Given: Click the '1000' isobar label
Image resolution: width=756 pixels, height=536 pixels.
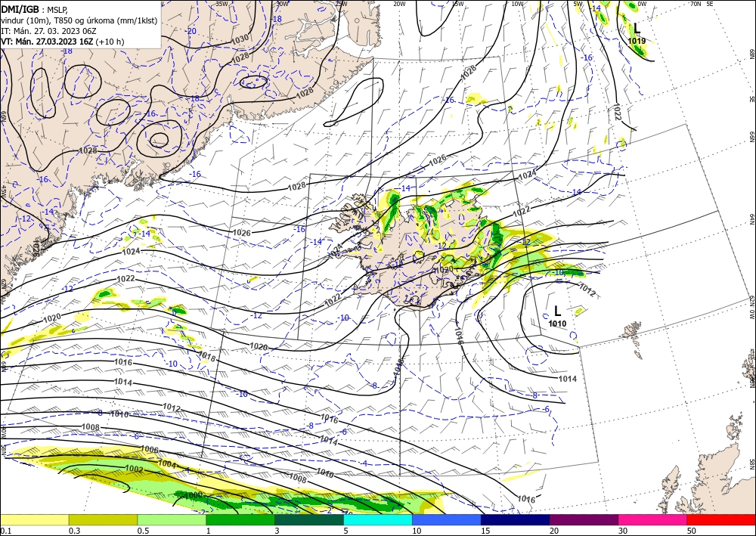Looking at the screenshot, I should pos(194,495).
